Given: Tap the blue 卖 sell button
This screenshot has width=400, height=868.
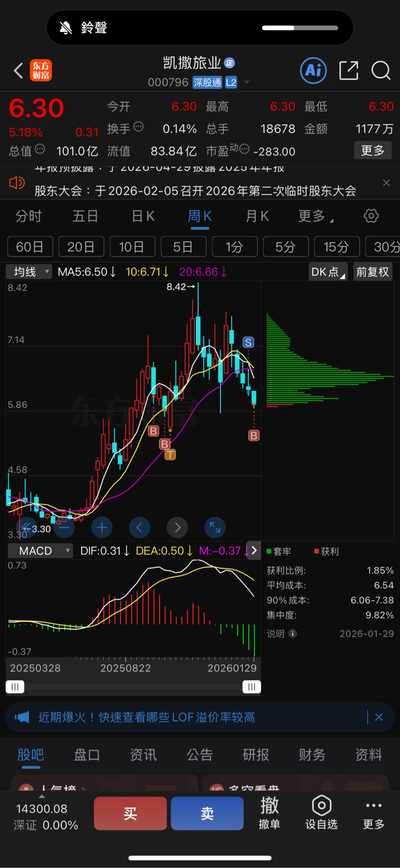Looking at the screenshot, I should [x=207, y=813].
